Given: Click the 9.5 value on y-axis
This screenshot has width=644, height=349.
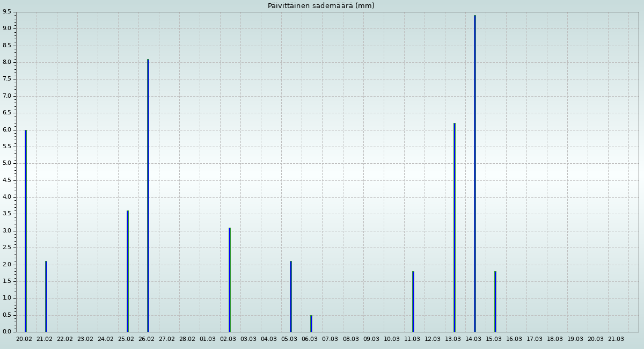Looking at the screenshot, I should click(6, 12).
